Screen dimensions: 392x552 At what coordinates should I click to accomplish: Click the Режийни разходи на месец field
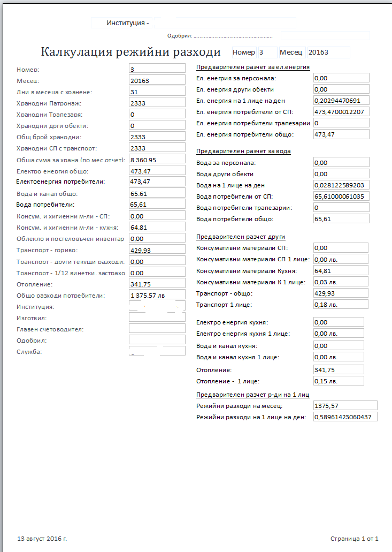point(345,405)
